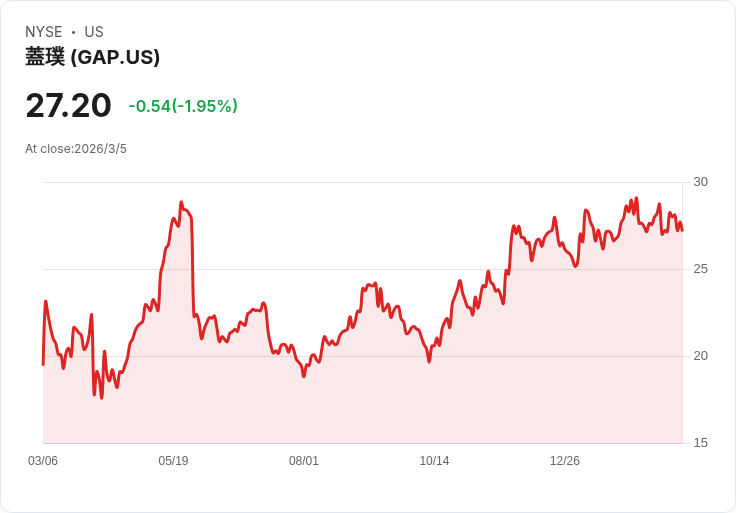Click the -0.54(-1.95%) price change
Screen dimensions: 736x513
[x=183, y=106]
